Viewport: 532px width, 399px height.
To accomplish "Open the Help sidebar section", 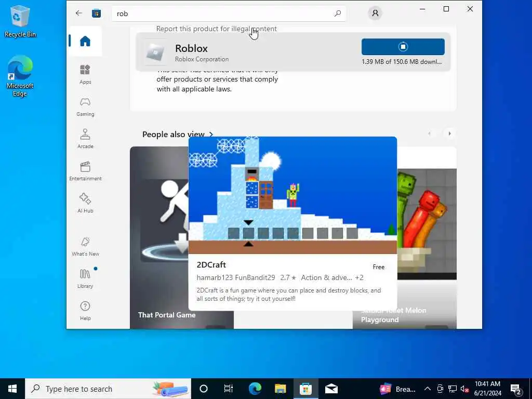I will [85, 311].
